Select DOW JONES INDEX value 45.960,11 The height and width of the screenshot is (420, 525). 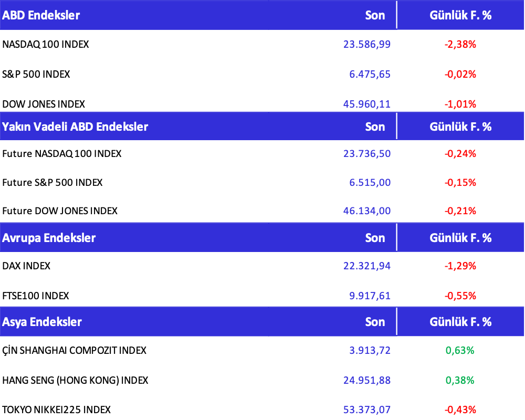[366, 104]
